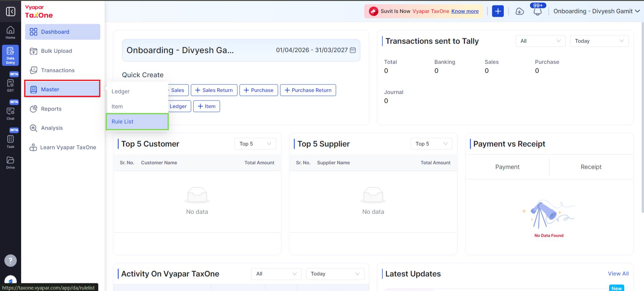This screenshot has width=644, height=291.
Task: Open All dropdown in Activity On Vyapar TaxOne
Action: tap(276, 274)
